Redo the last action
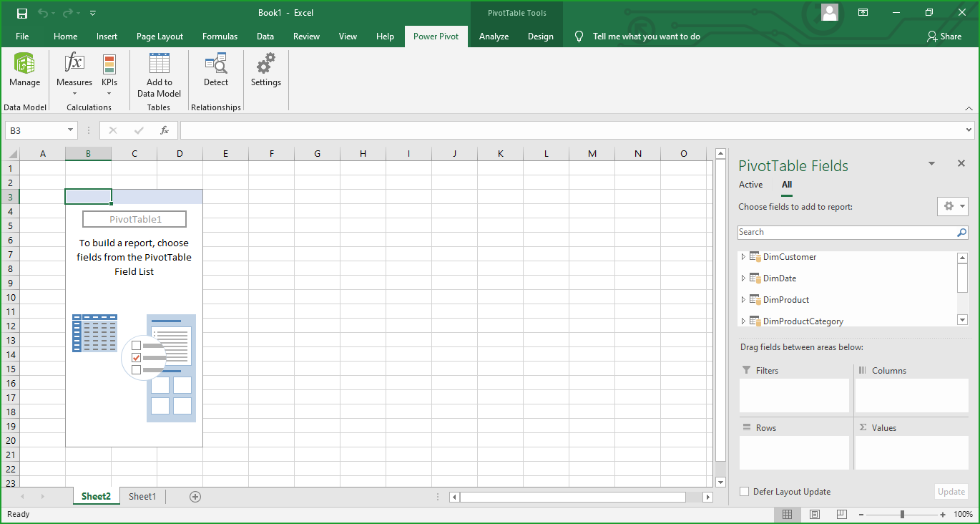The image size is (980, 524). pyautogui.click(x=68, y=13)
